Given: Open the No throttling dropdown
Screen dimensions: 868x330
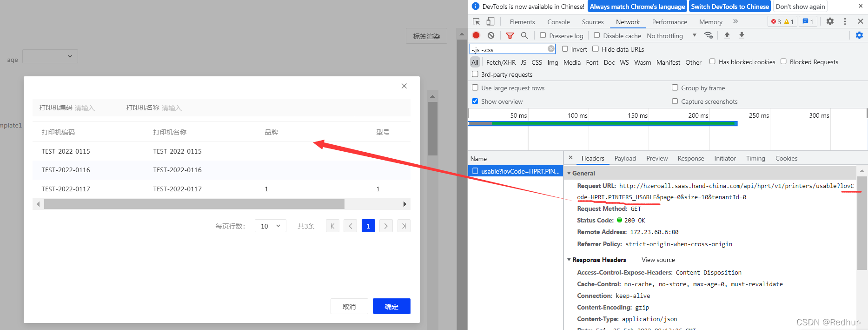Looking at the screenshot, I should point(672,36).
